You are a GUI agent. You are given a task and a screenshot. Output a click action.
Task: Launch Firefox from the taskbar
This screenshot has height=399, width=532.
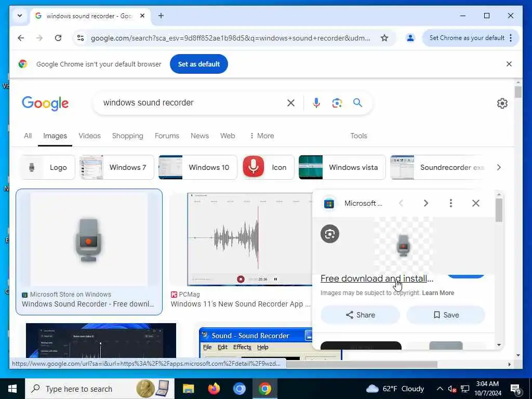[x=214, y=389]
